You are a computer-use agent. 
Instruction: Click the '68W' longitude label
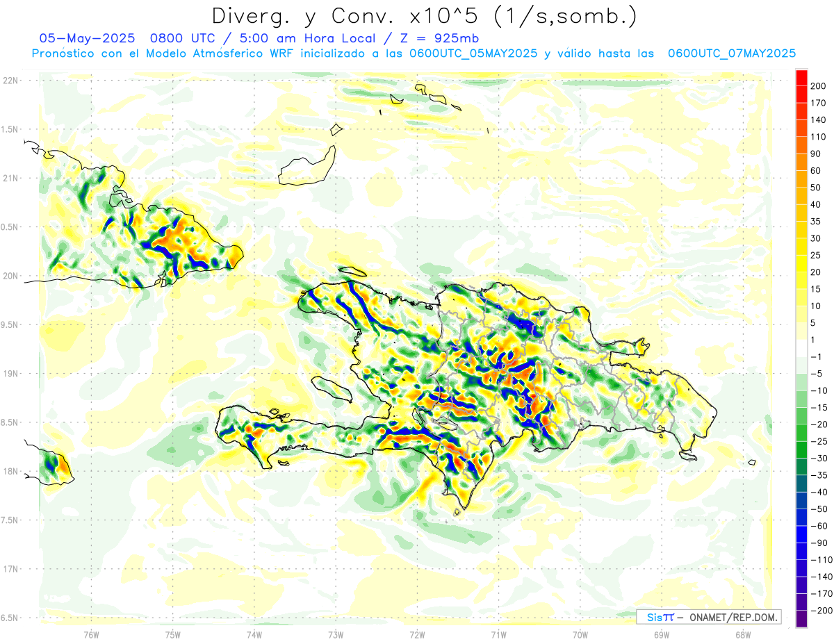(743, 634)
